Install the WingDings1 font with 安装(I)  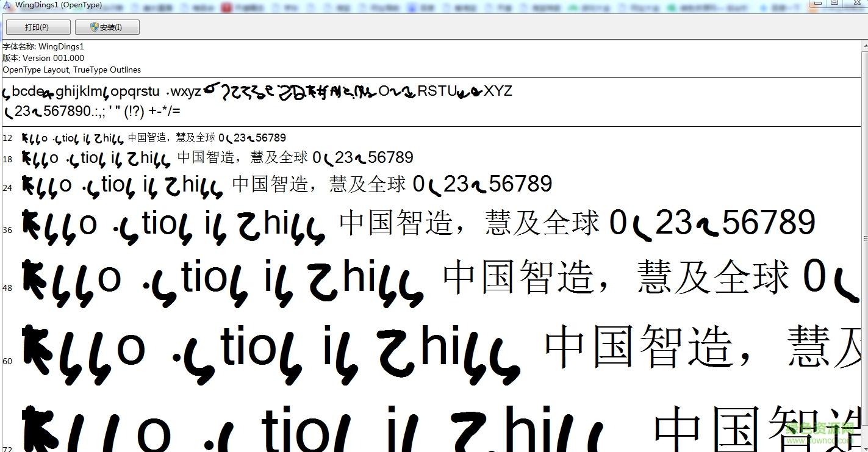107,26
